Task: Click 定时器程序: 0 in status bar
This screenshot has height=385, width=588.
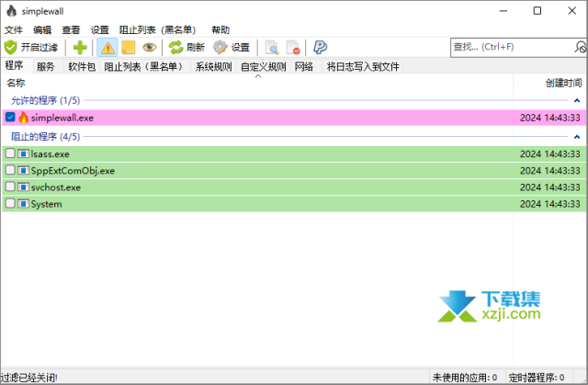Action: (x=537, y=377)
